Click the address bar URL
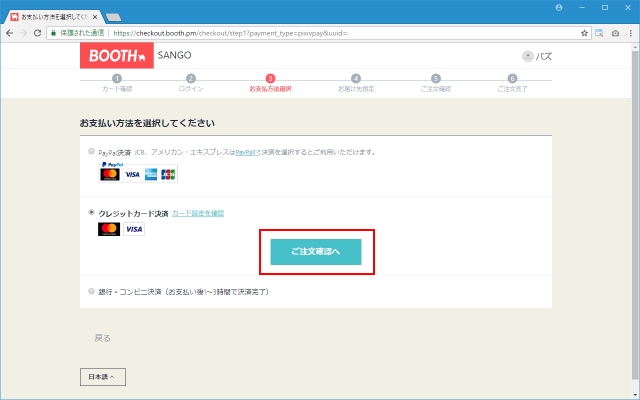The height and width of the screenshot is (400, 640). (231, 33)
